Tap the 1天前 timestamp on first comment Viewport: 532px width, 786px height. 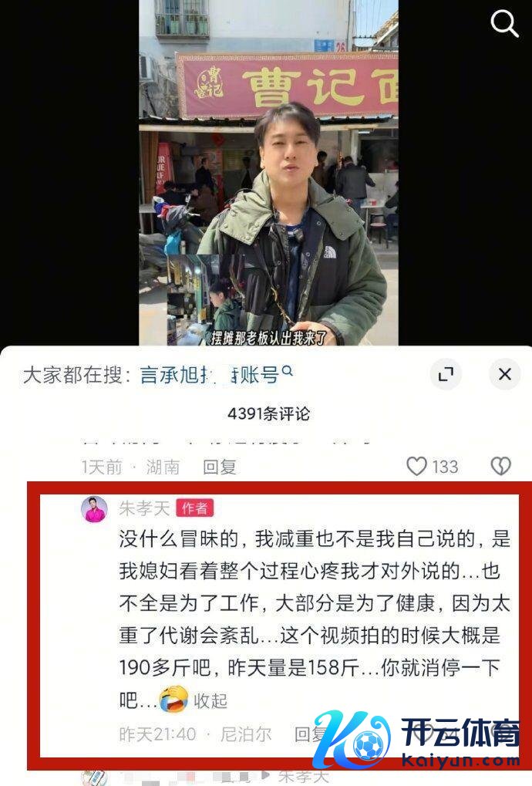coord(102,467)
